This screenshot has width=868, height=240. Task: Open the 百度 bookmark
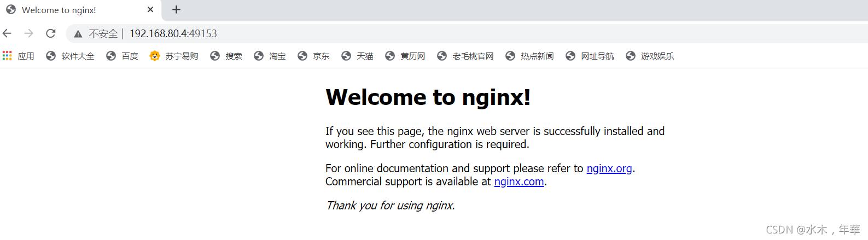[x=122, y=56]
